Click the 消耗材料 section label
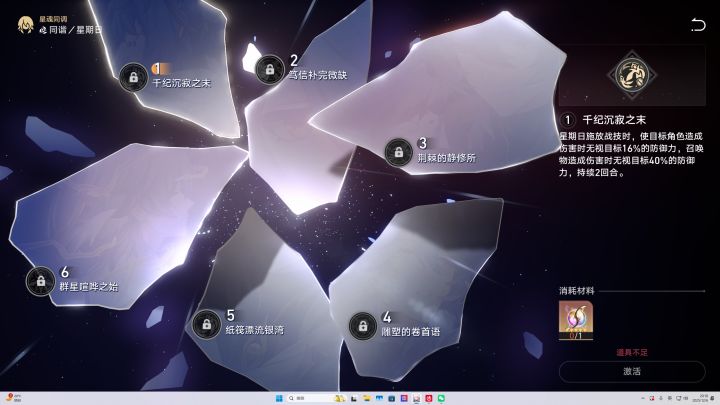 (577, 291)
